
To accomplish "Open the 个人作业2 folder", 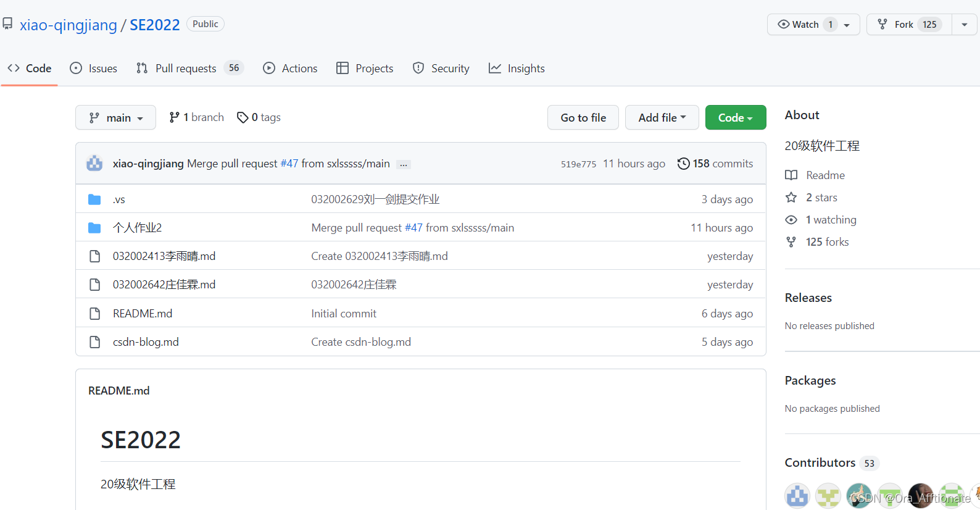I will click(137, 228).
